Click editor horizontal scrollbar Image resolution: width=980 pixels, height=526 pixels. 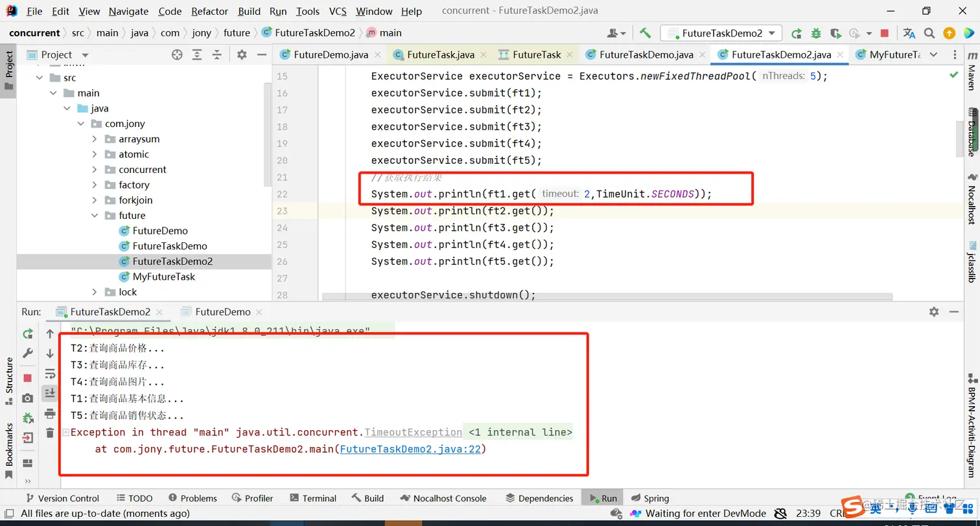tap(607, 297)
